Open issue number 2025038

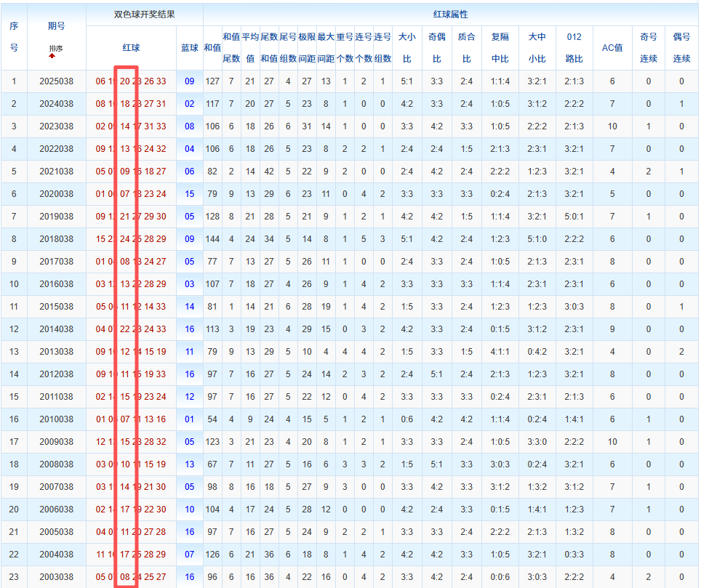(x=56, y=81)
